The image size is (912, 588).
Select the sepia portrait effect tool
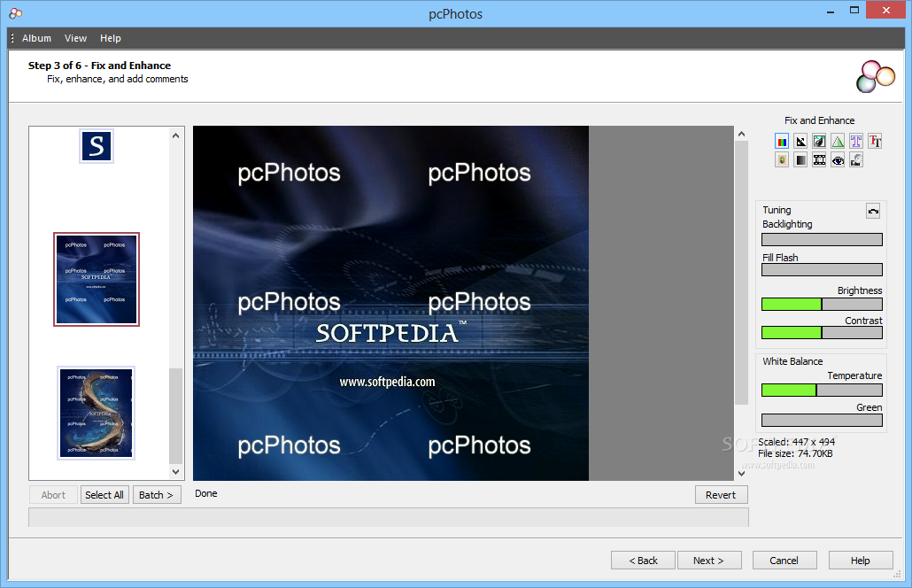pos(782,160)
